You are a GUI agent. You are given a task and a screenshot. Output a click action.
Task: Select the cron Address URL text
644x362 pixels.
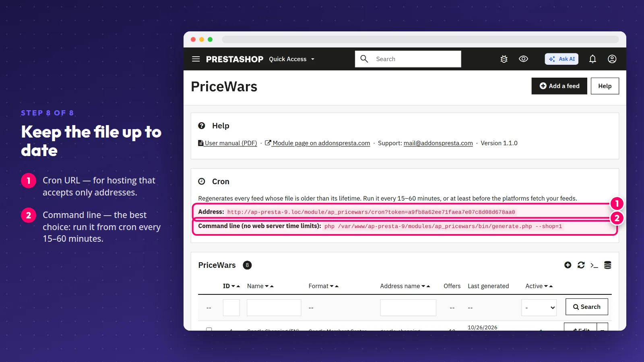pyautogui.click(x=371, y=212)
